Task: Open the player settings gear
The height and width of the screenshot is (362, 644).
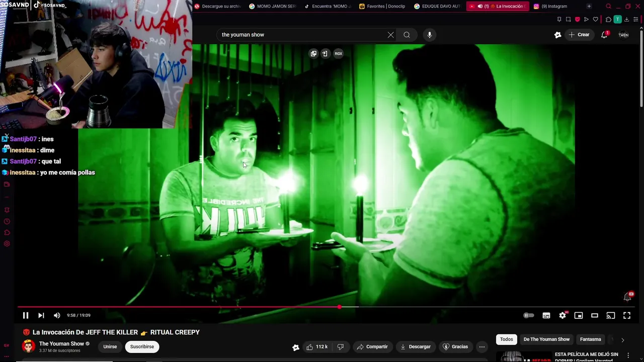Action: coord(562,315)
